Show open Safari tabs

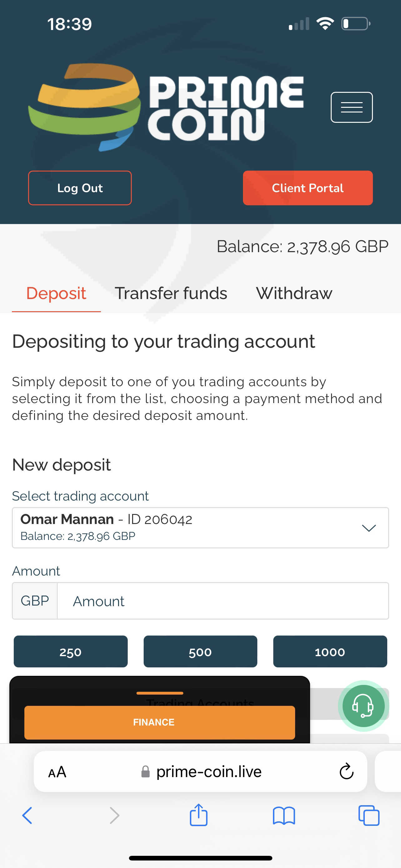pyautogui.click(x=369, y=816)
